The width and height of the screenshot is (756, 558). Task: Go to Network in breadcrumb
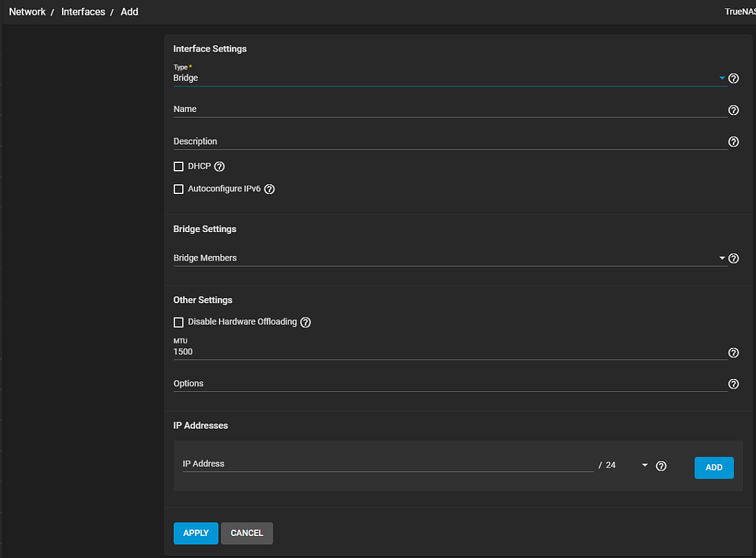point(27,12)
